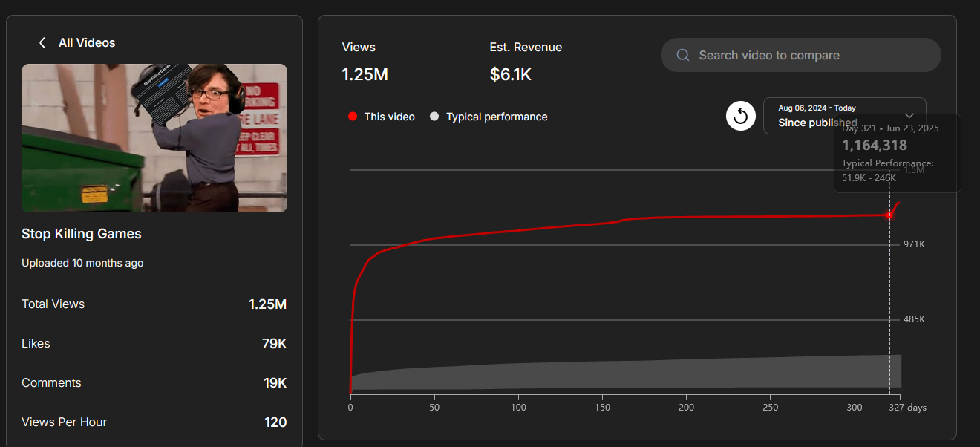Toggle the Typical performance legend dot

click(434, 117)
